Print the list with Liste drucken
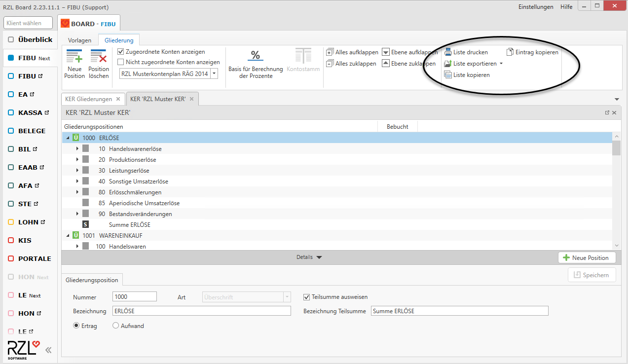This screenshot has width=628, height=364. (x=448, y=52)
